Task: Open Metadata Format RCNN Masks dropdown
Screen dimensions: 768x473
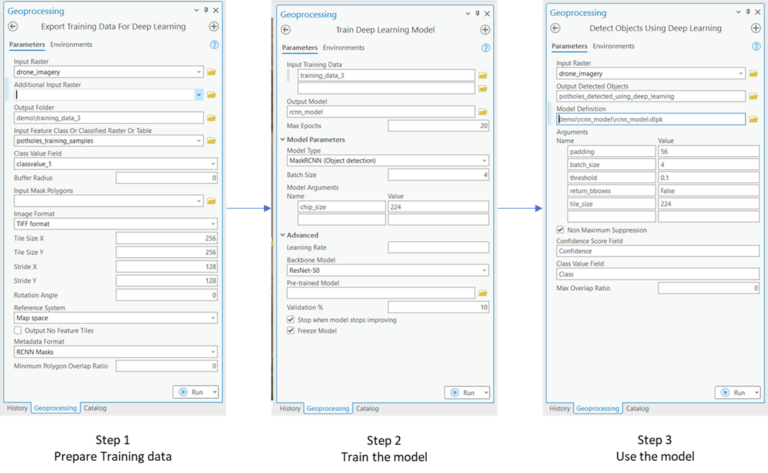Action: (x=214, y=352)
